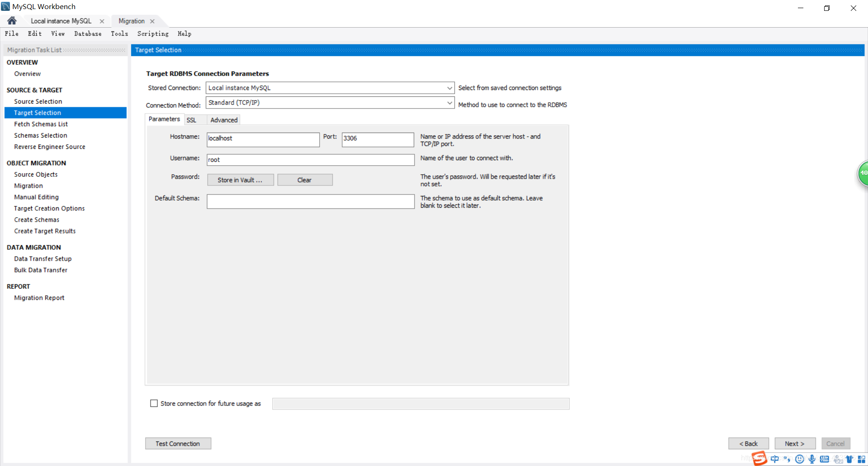Image resolution: width=868 pixels, height=466 pixels.
Task: Select Migration Report step
Action: coord(39,297)
